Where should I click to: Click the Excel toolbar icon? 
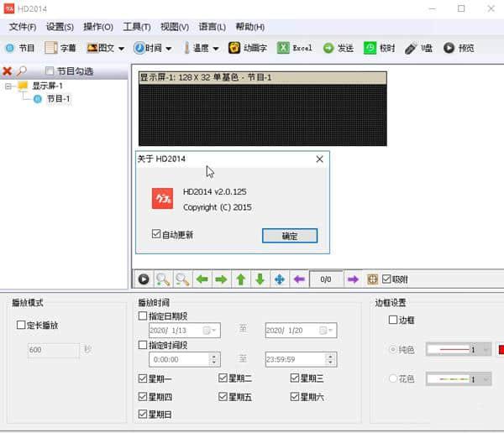pos(284,48)
